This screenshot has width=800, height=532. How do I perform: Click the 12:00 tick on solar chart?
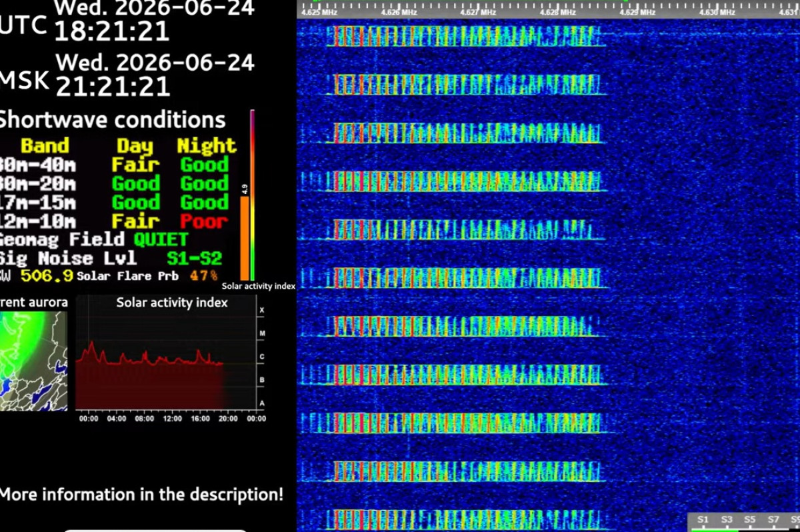coord(172,419)
